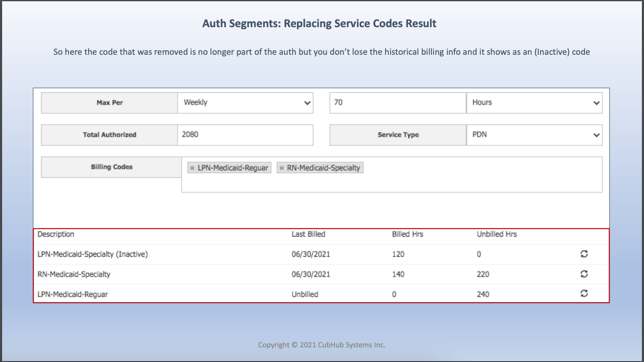Click the Copyright CubHub Systems footer text
This screenshot has height=362, width=644.
pyautogui.click(x=322, y=345)
